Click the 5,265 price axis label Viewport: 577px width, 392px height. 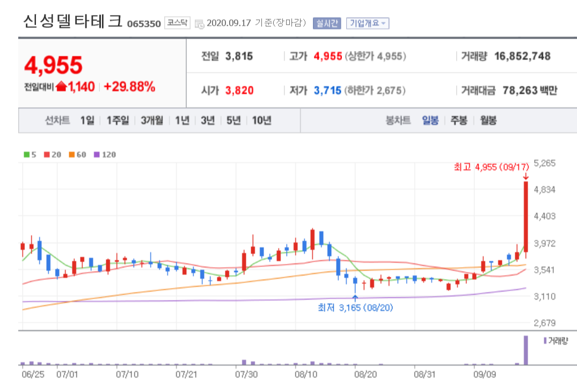coord(545,163)
